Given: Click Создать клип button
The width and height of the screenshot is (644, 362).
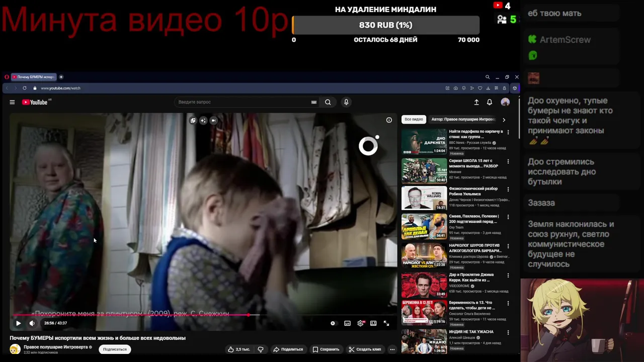Looking at the screenshot, I should click(x=365, y=349).
